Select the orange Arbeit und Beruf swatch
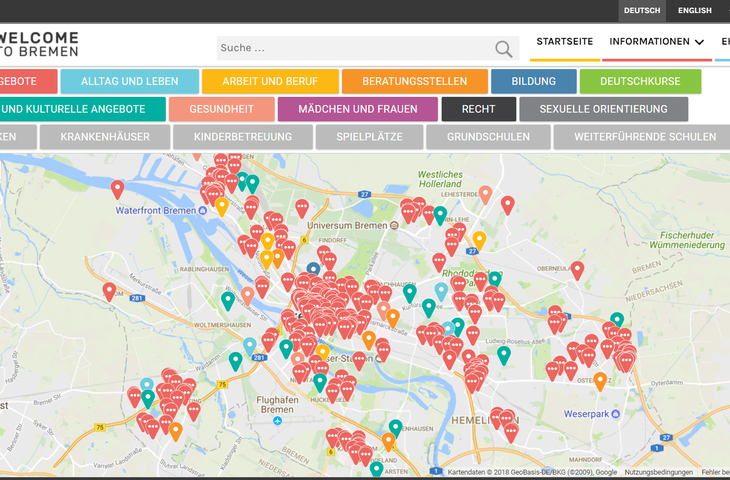The width and height of the screenshot is (730, 480). 270,81
